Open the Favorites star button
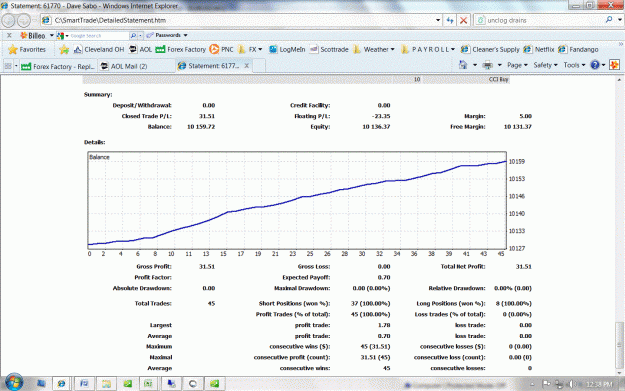Screen dimensions: 625x391 pos(27,49)
